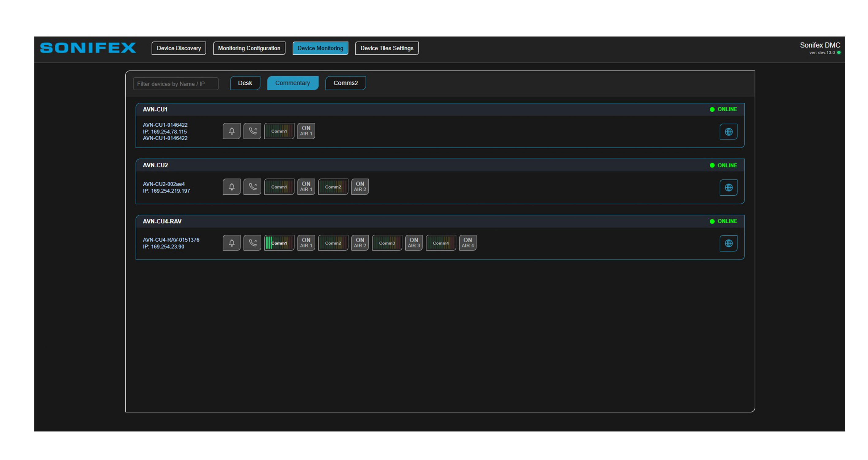Select the Device Monitoring page
Viewport: 868px width, 460px height.
click(320, 48)
